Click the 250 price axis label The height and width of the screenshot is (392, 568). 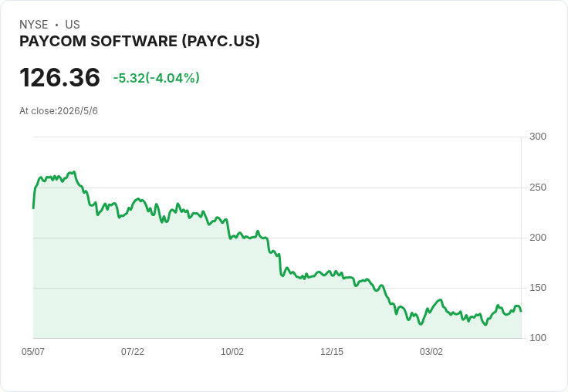[x=538, y=188]
